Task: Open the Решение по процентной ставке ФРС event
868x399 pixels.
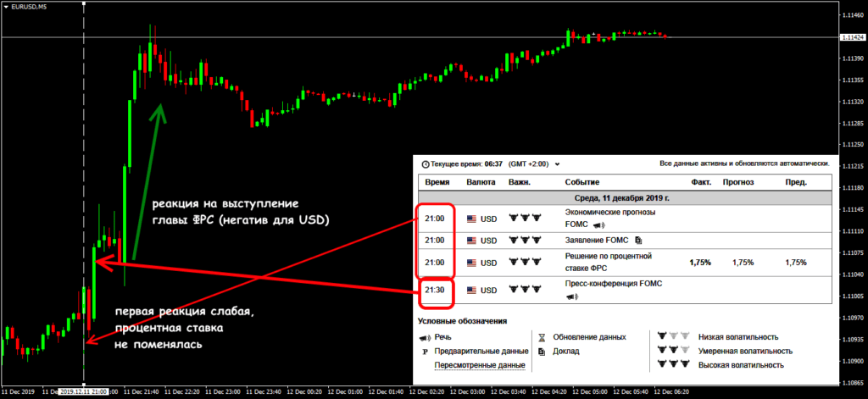Action: (599, 259)
